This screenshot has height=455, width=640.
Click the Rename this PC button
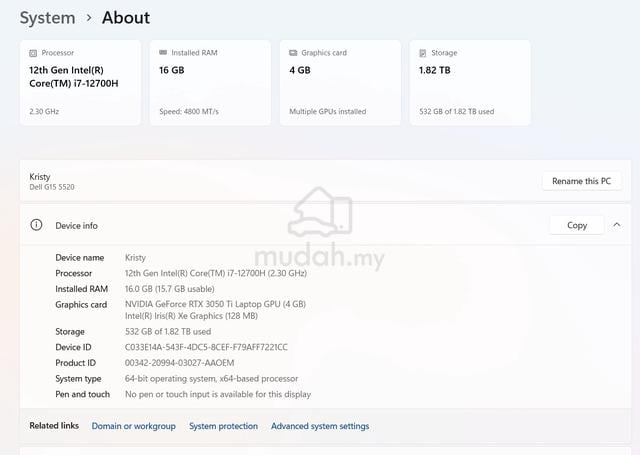click(582, 181)
